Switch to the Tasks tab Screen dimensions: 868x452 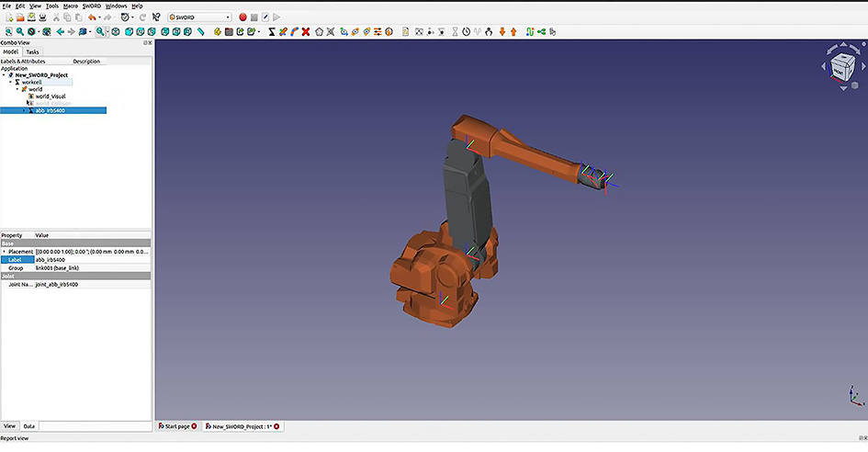[x=32, y=52]
